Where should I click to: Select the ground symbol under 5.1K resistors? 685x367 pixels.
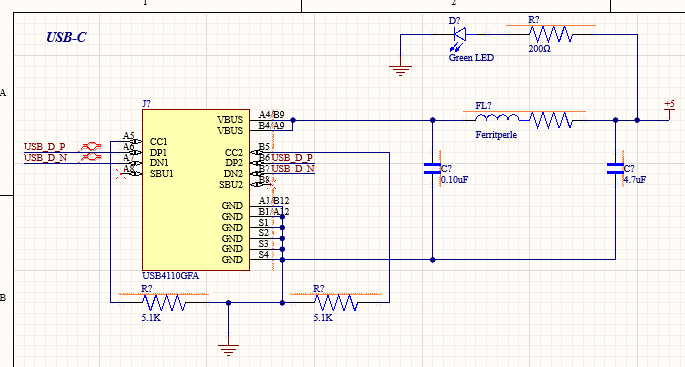coord(228,350)
